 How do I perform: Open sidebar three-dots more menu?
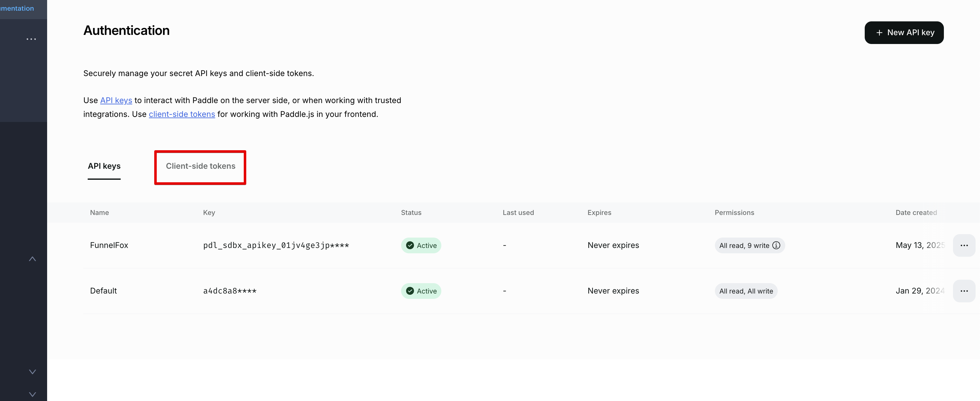coord(31,39)
